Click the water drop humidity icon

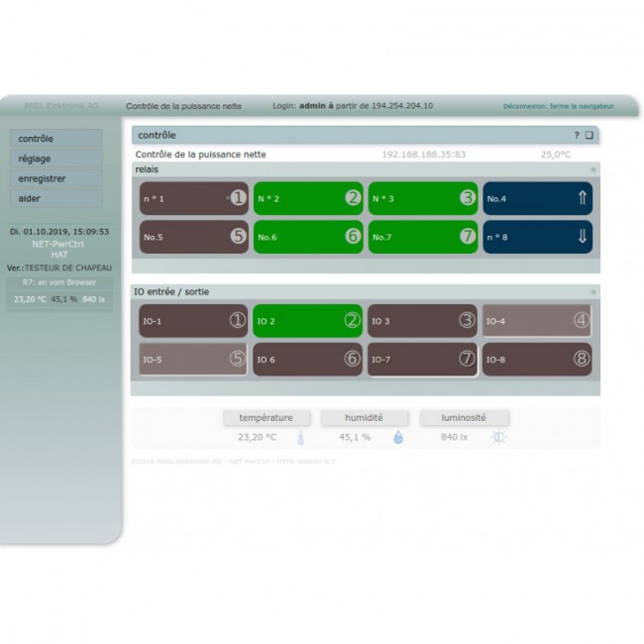(x=398, y=437)
